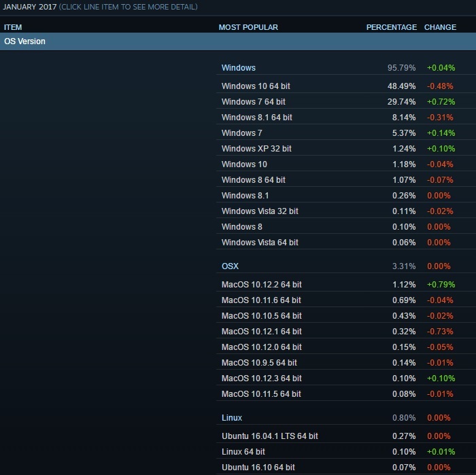Image resolution: width=476 pixels, height=475 pixels.
Task: Select the Windows 8.1 64 bit row
Action: tap(345, 118)
